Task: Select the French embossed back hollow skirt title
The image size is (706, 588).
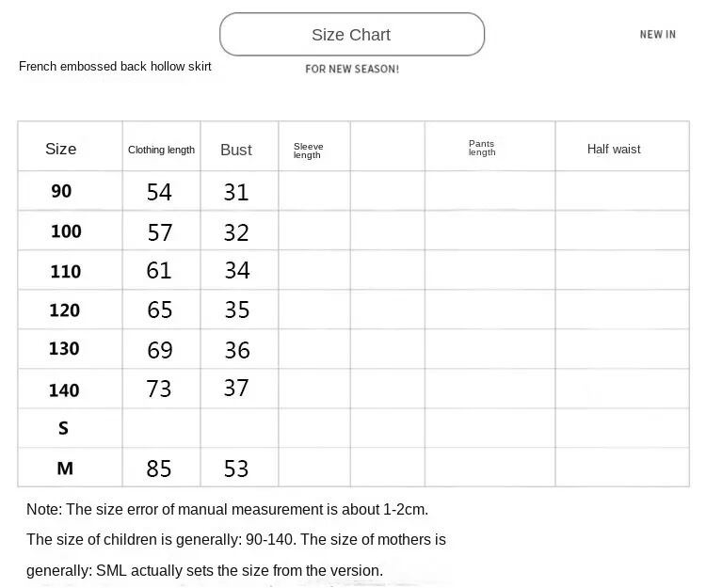Action: coord(115,67)
